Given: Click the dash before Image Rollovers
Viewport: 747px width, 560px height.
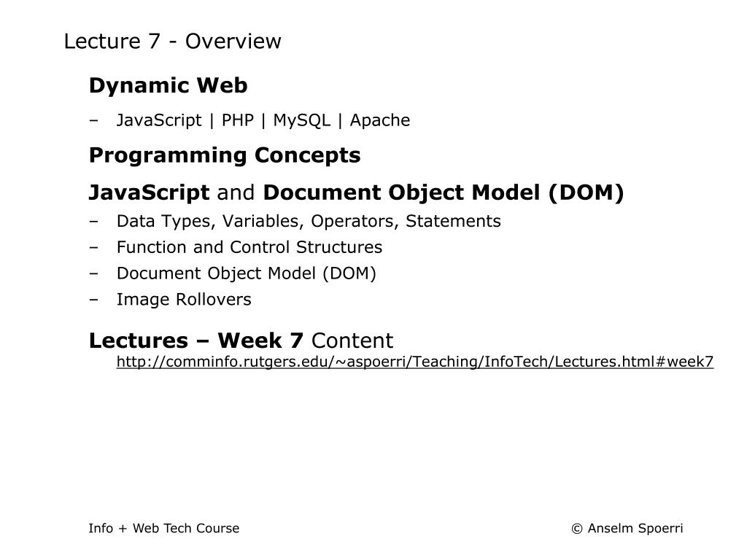Looking at the screenshot, I should click(x=93, y=300).
